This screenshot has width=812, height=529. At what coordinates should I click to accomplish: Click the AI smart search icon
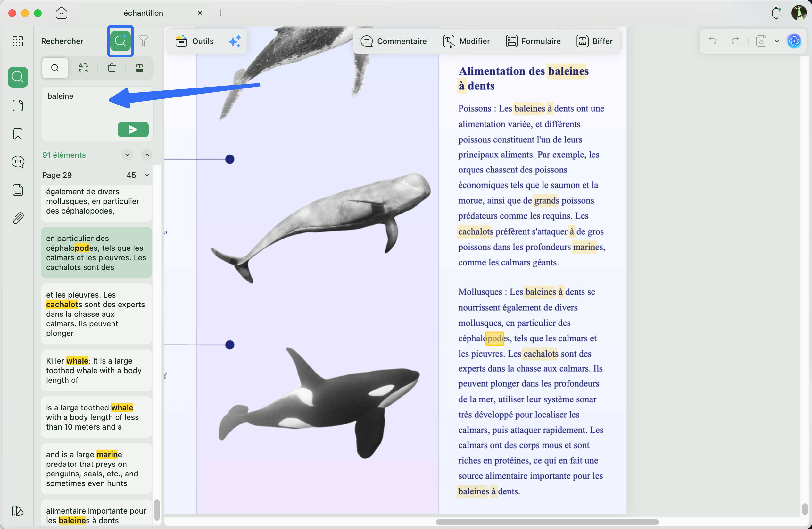120,41
